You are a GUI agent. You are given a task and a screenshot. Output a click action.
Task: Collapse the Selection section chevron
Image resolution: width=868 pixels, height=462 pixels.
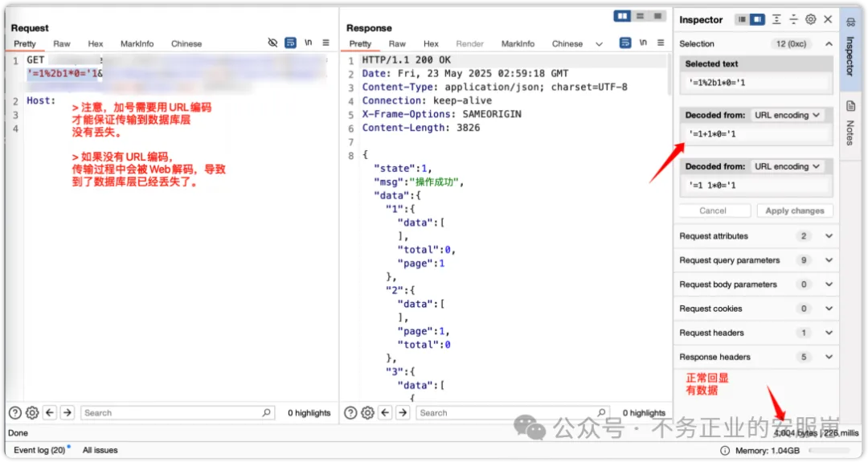click(x=829, y=43)
